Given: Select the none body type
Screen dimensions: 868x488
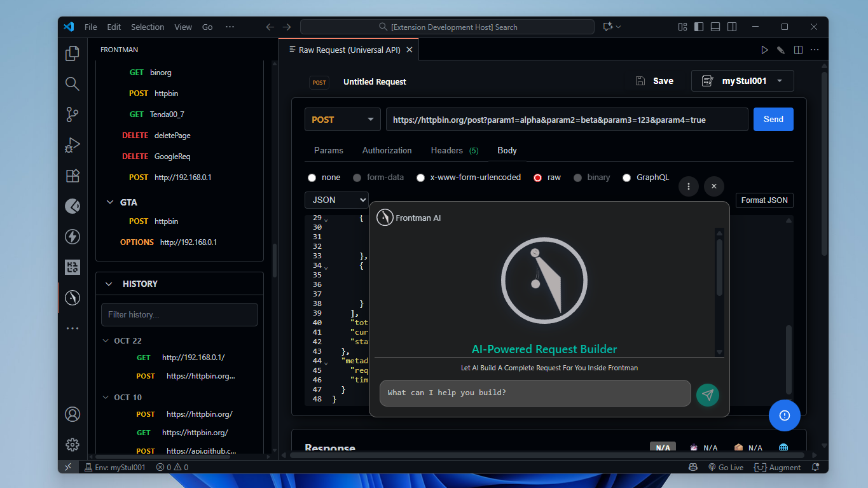Looking at the screenshot, I should click(312, 178).
